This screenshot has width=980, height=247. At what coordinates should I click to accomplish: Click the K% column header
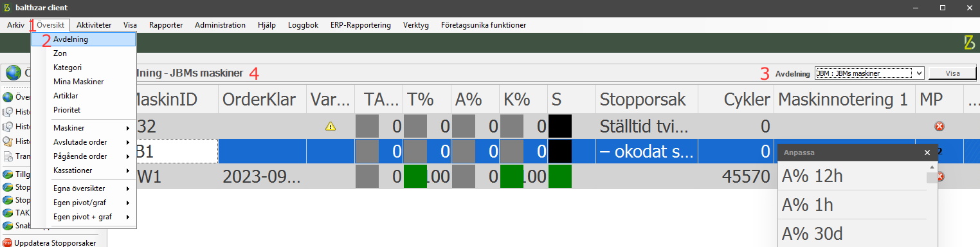pyautogui.click(x=523, y=99)
